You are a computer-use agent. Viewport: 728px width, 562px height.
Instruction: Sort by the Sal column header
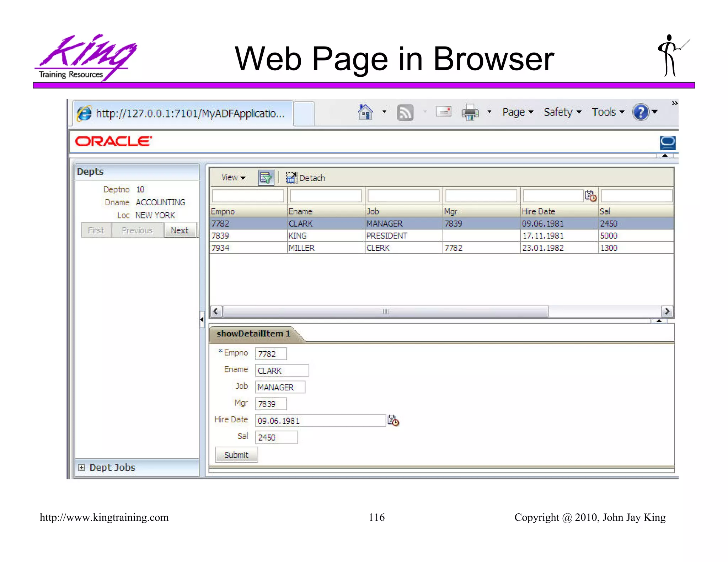(x=636, y=211)
